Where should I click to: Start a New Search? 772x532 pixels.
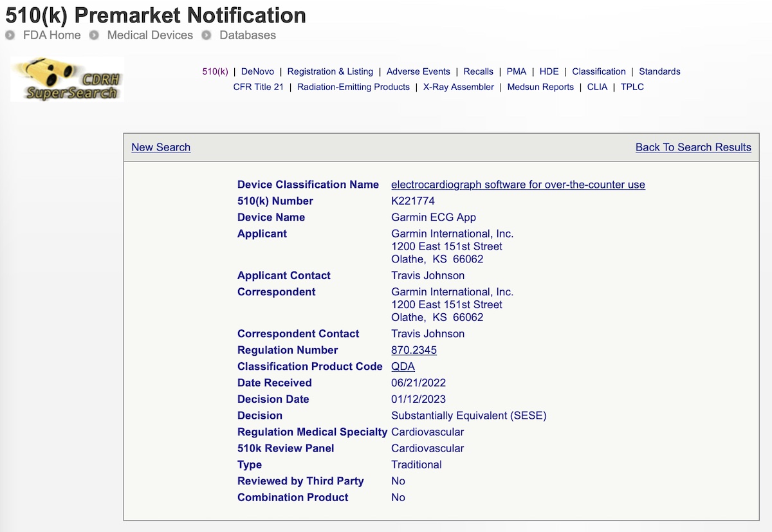pyautogui.click(x=161, y=147)
